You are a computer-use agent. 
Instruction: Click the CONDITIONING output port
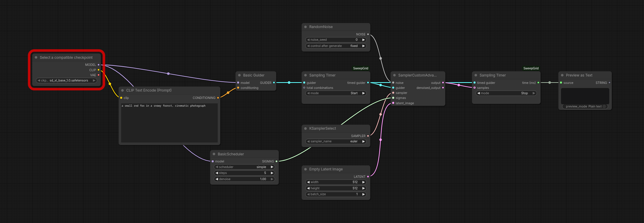[x=218, y=98]
